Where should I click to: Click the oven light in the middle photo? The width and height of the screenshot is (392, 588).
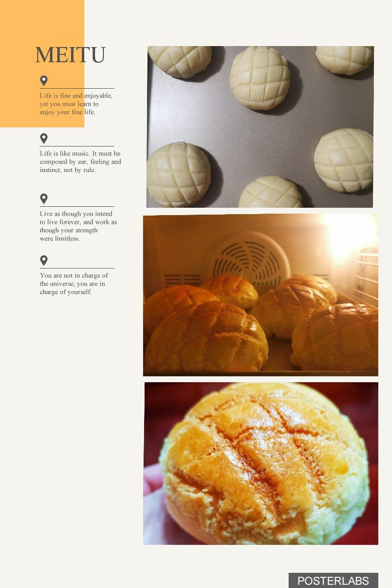click(x=348, y=236)
